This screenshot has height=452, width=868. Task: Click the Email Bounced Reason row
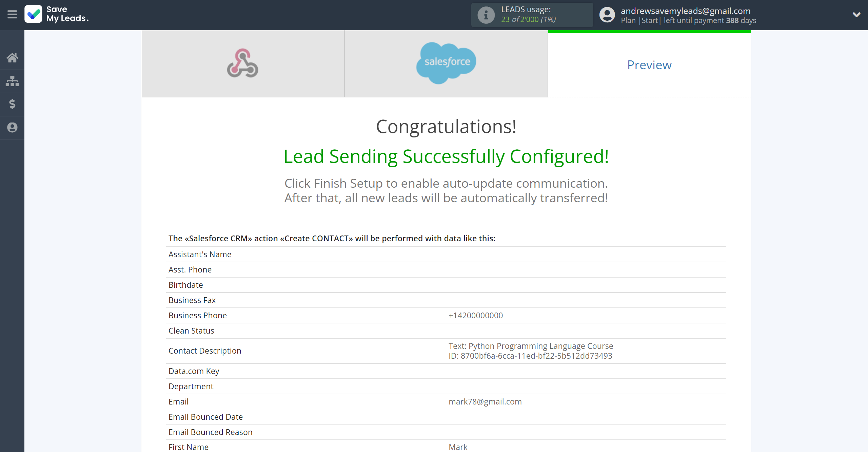(446, 432)
